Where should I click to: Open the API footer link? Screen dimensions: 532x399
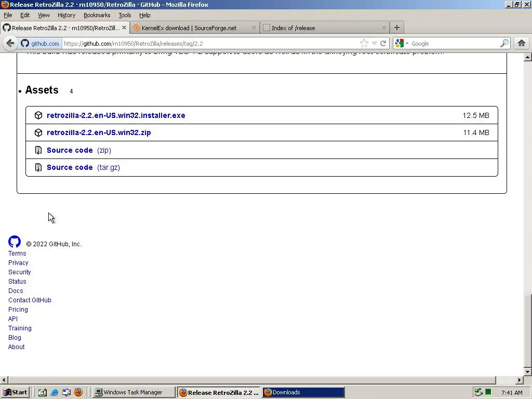click(x=13, y=319)
